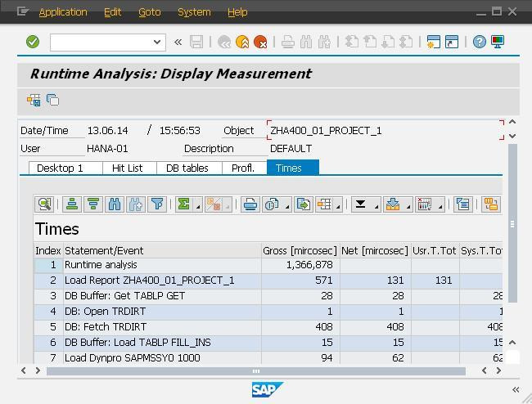Switch to the Profl. tab
The height and width of the screenshot is (404, 532).
click(x=244, y=168)
